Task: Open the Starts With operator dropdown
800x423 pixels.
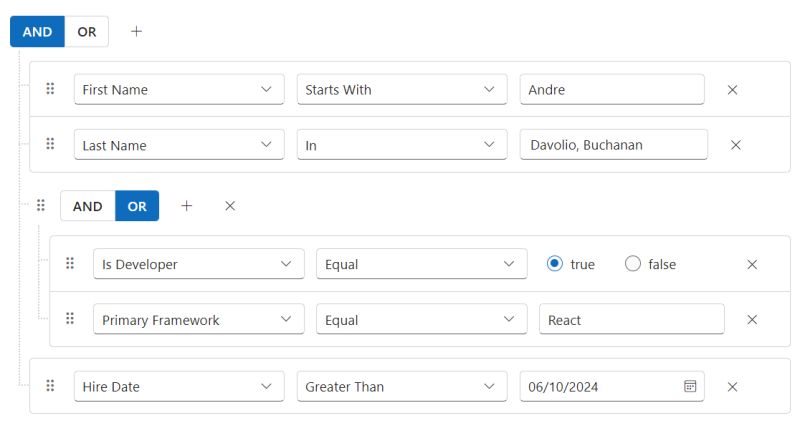Action: pos(402,90)
